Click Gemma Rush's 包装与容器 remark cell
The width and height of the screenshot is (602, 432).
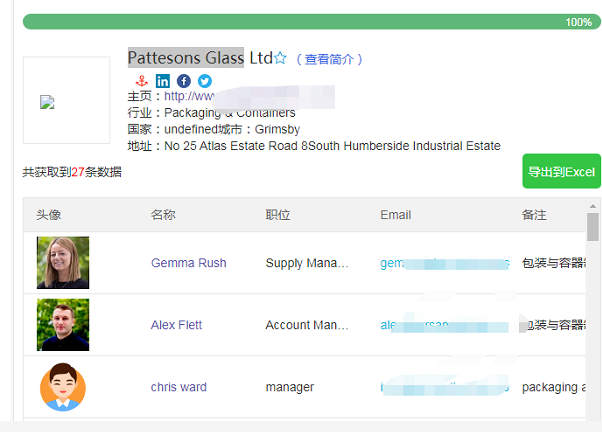pos(554,263)
